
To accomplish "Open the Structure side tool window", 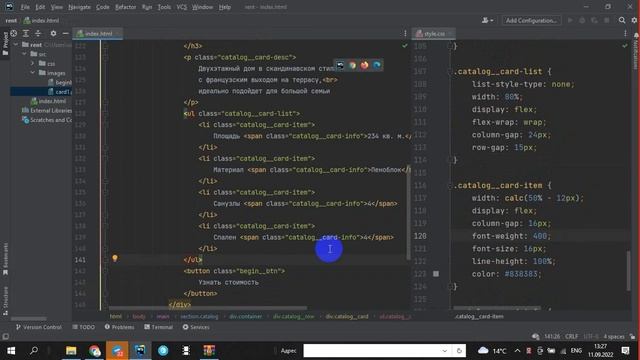I will pyautogui.click(x=5, y=300).
